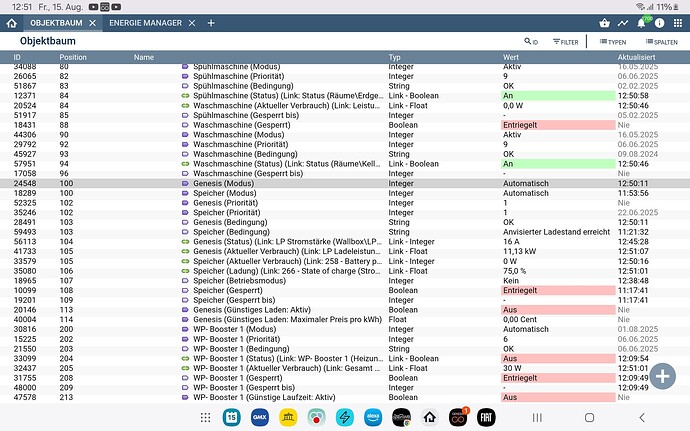
Task: Open the notifications bell
Action: 642,23
